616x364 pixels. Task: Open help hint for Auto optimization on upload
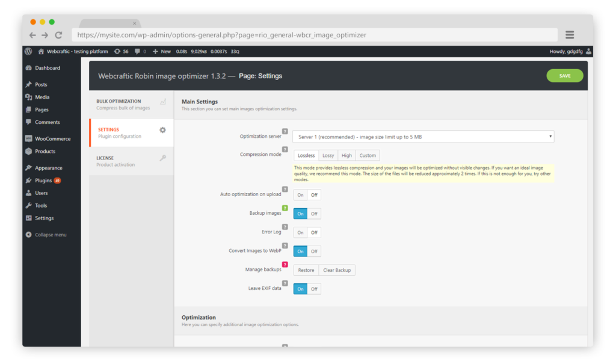[x=285, y=189]
